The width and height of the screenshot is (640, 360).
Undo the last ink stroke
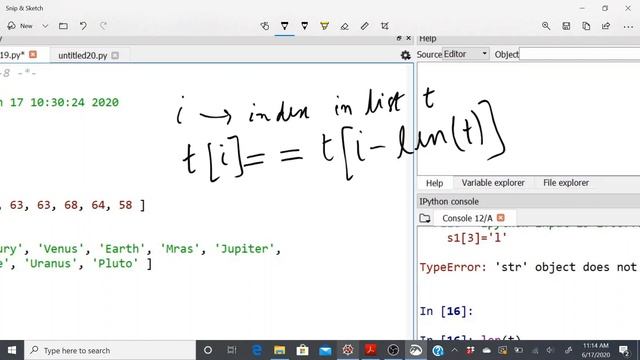(83, 26)
